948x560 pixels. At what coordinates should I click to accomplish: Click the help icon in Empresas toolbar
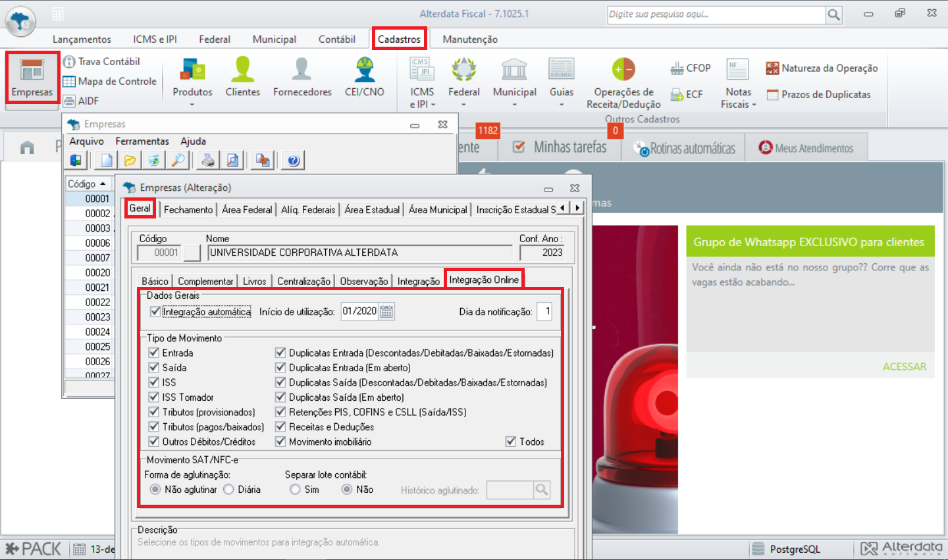click(294, 160)
